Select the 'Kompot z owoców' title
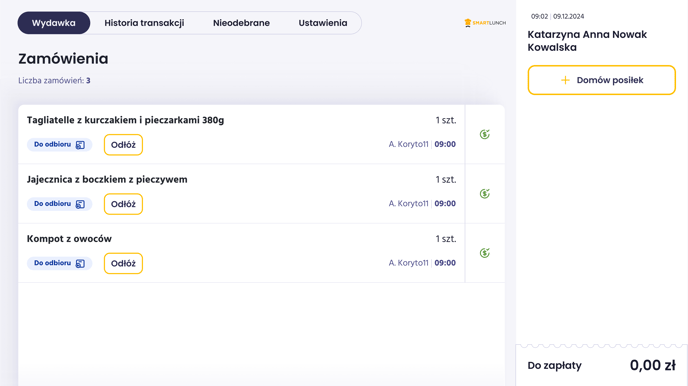Screen dimensions: 688x386 point(69,239)
